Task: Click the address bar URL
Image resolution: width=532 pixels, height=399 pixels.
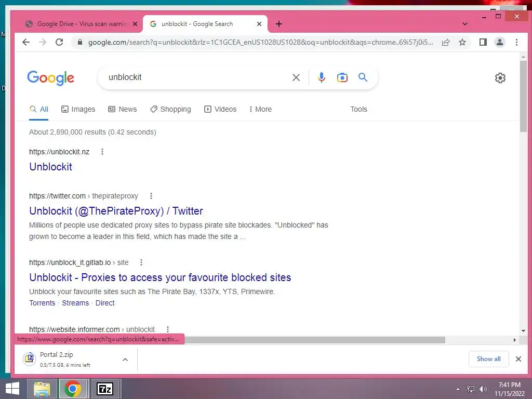Action: point(261,43)
